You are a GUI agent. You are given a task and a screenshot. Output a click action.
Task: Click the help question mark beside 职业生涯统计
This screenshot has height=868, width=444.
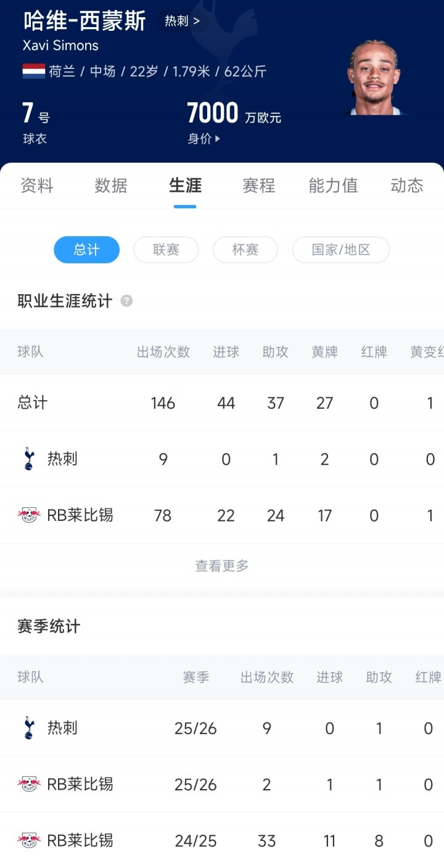click(x=126, y=301)
